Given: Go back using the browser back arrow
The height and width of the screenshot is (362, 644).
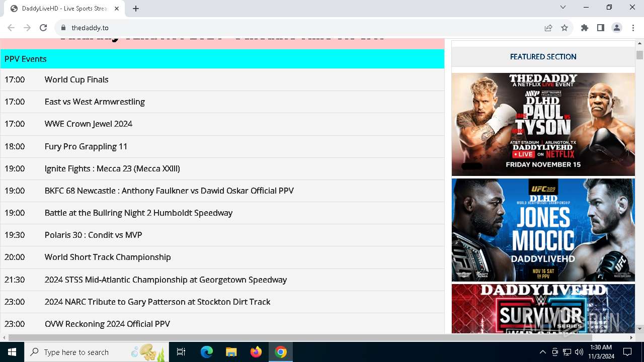Looking at the screenshot, I should (x=11, y=28).
